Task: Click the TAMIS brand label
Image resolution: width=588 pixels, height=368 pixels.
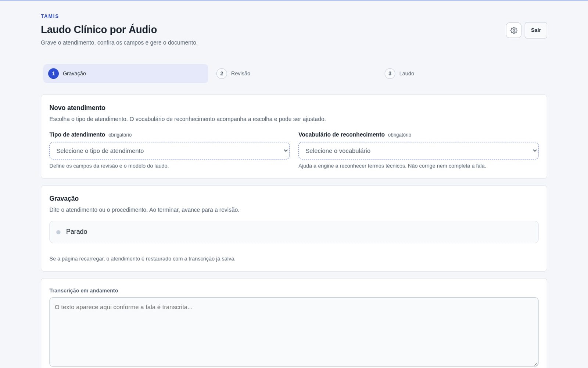Action: [50, 16]
